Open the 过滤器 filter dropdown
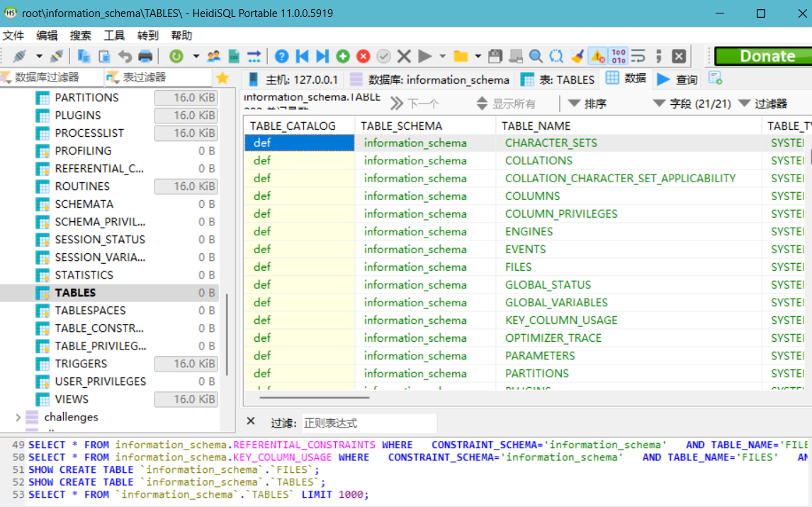The height and width of the screenshot is (507, 812). click(x=763, y=104)
